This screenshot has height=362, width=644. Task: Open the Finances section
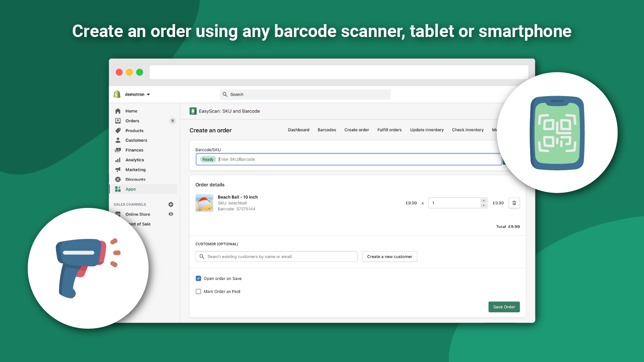pos(134,150)
